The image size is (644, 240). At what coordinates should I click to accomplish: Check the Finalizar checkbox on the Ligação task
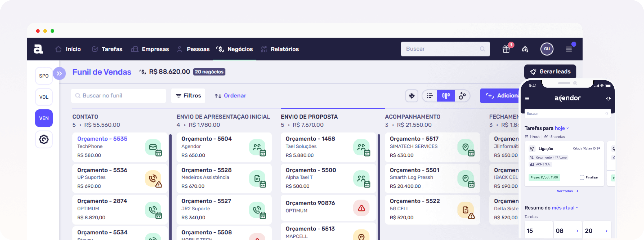[582, 177]
